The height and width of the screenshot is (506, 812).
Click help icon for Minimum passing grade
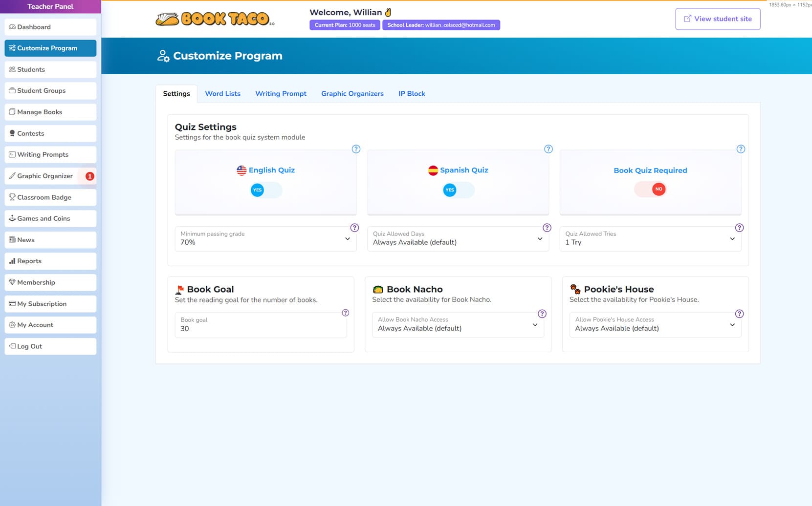tap(354, 228)
